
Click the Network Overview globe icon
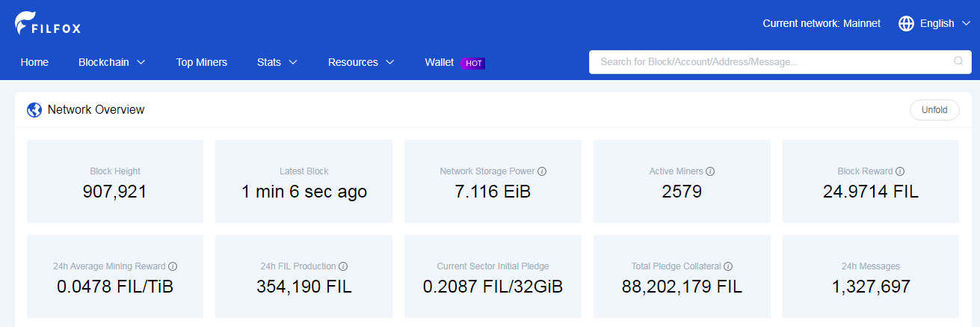click(34, 110)
